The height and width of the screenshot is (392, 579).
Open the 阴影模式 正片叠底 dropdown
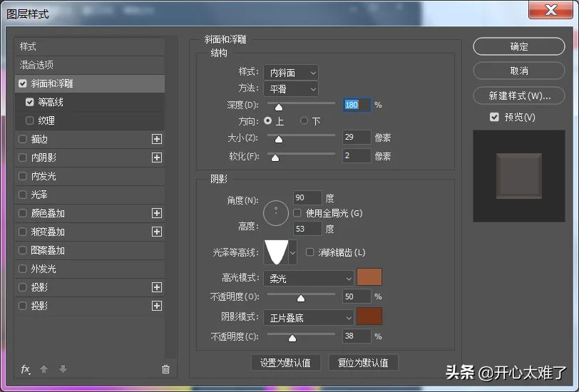(x=309, y=318)
